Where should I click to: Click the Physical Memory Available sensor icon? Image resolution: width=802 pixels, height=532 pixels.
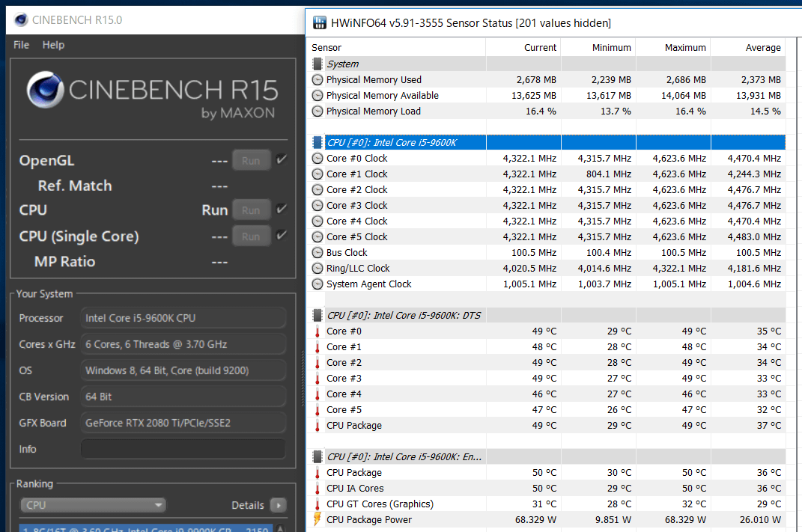coord(318,96)
